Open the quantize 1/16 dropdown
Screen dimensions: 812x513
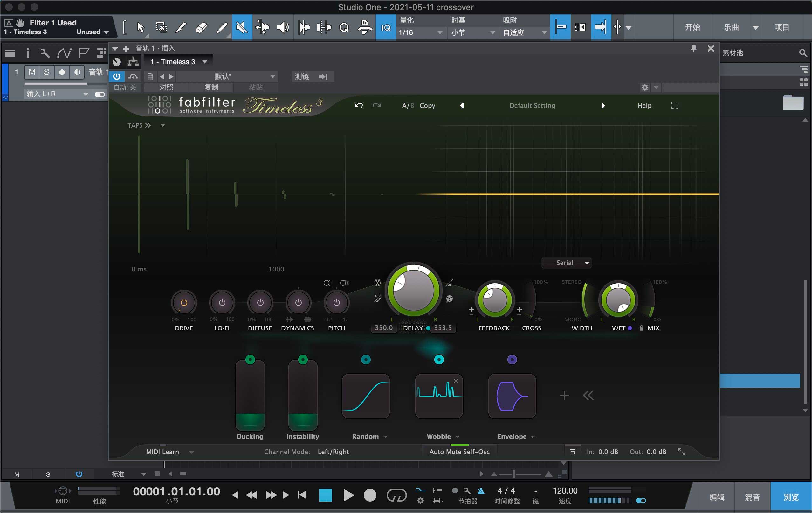point(420,32)
